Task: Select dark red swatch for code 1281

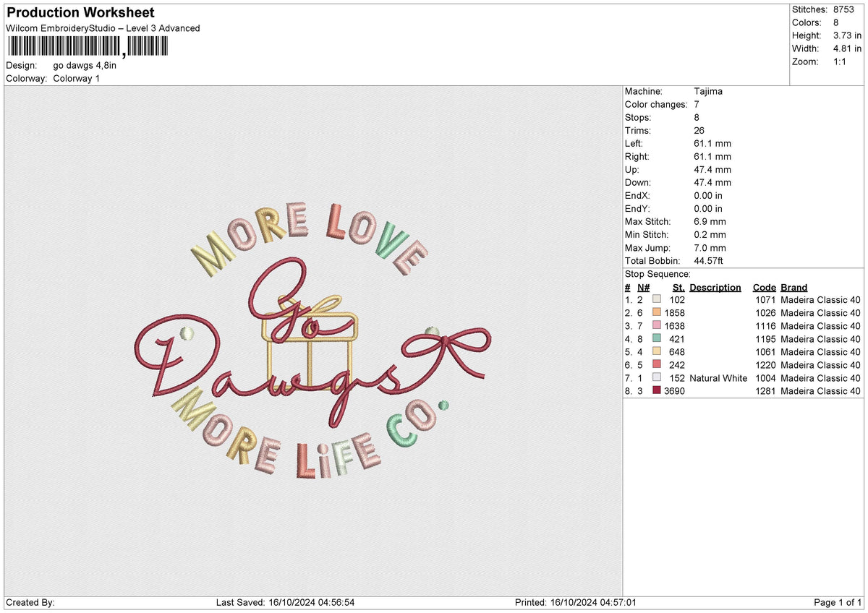Action: click(x=657, y=391)
